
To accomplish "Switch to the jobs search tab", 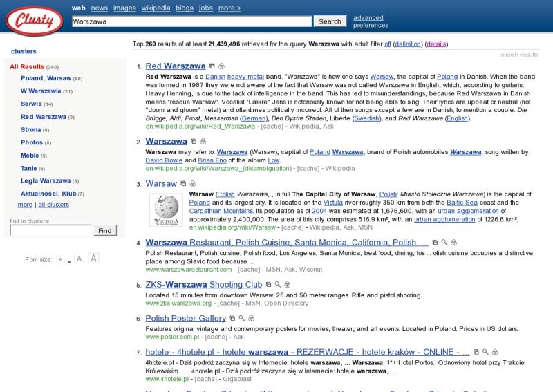I will [x=205, y=8].
